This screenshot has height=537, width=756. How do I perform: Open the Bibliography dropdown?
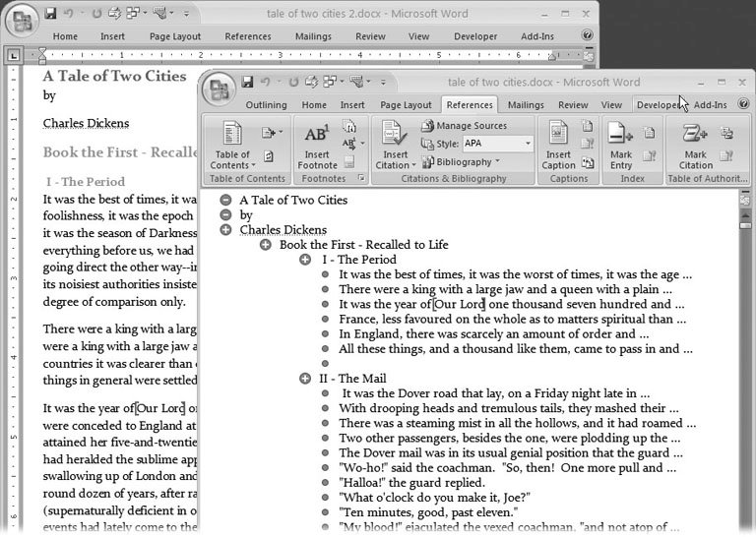point(467,161)
